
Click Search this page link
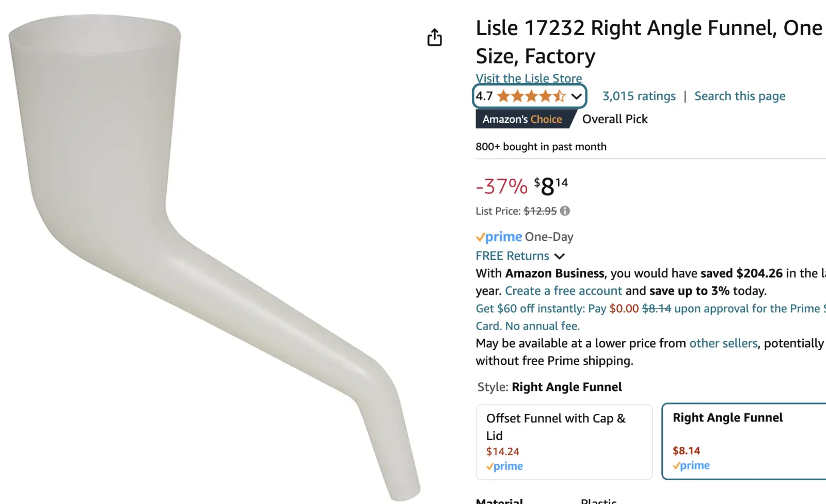(739, 96)
